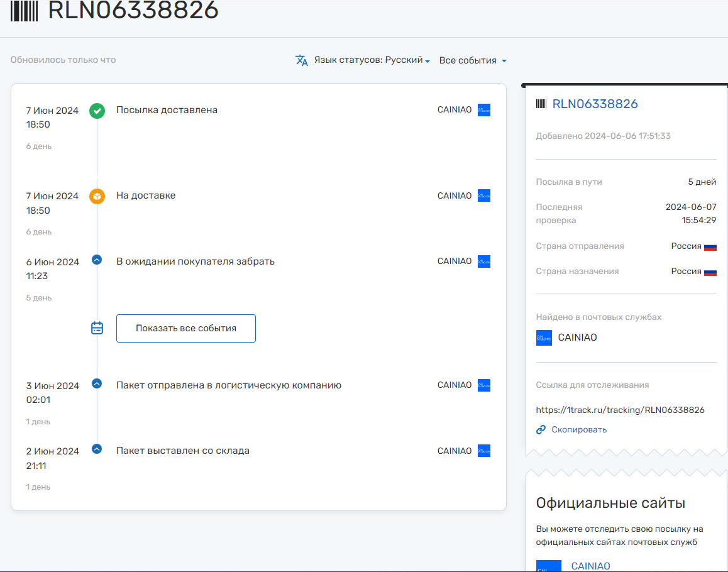Click CAINIAO logo in 'На доставке' row
Viewport: 728px width, 572px height.
click(483, 195)
